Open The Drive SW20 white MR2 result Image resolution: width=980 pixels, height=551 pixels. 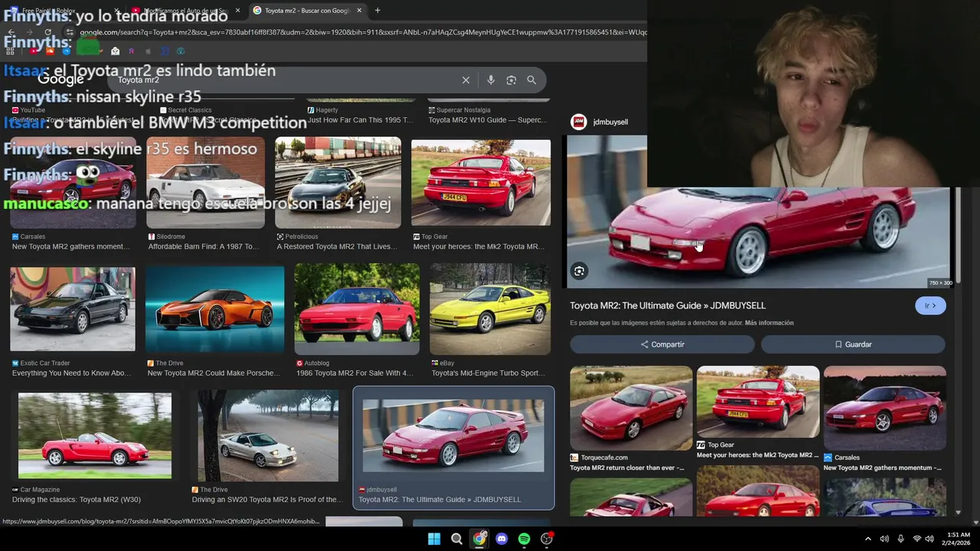(268, 435)
